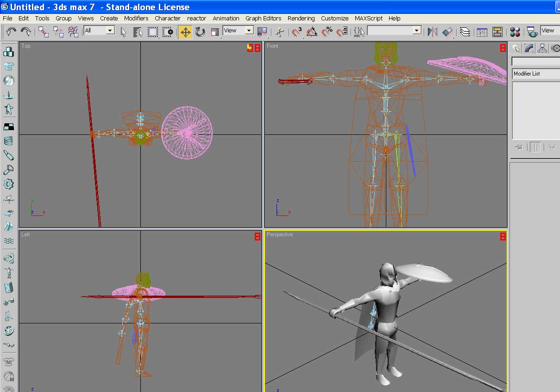Open the selection filter All dropdown

point(99,31)
